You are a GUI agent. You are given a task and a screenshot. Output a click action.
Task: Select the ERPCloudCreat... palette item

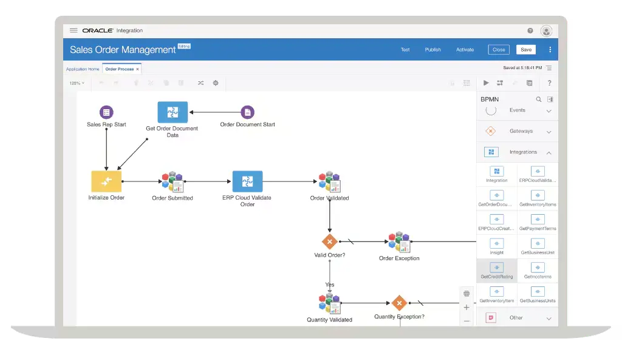(497, 223)
